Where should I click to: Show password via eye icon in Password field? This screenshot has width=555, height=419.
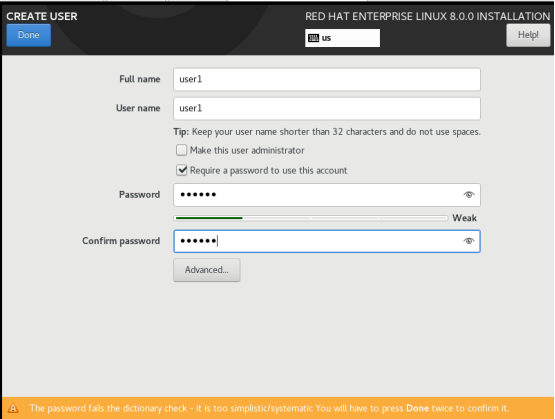pos(469,195)
